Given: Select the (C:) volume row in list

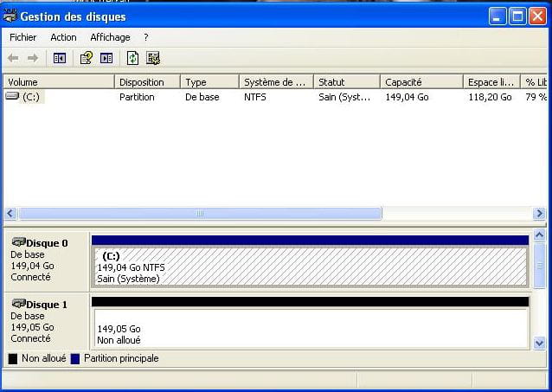Looking at the screenshot, I should point(31,97).
